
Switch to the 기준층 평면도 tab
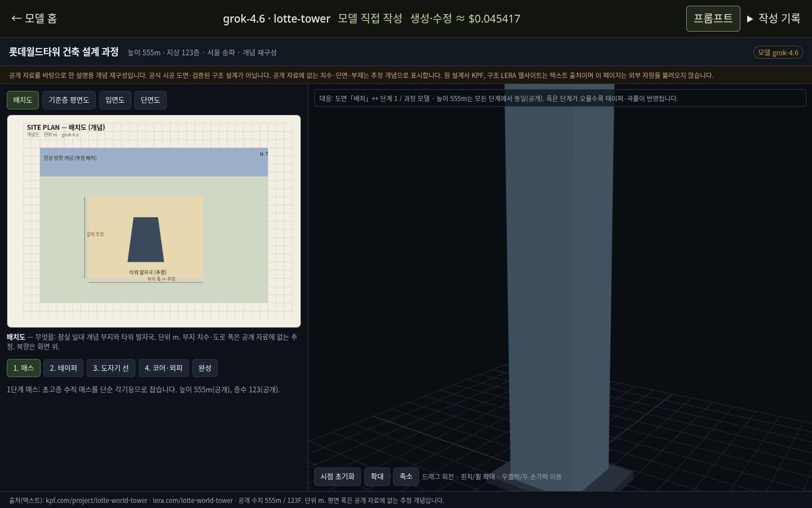pyautogui.click(x=69, y=100)
